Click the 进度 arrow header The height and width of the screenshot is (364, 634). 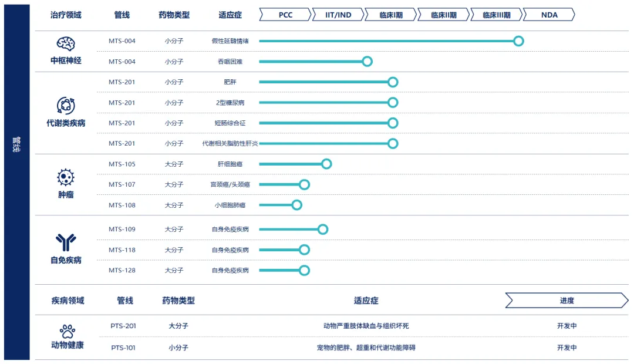point(567,301)
